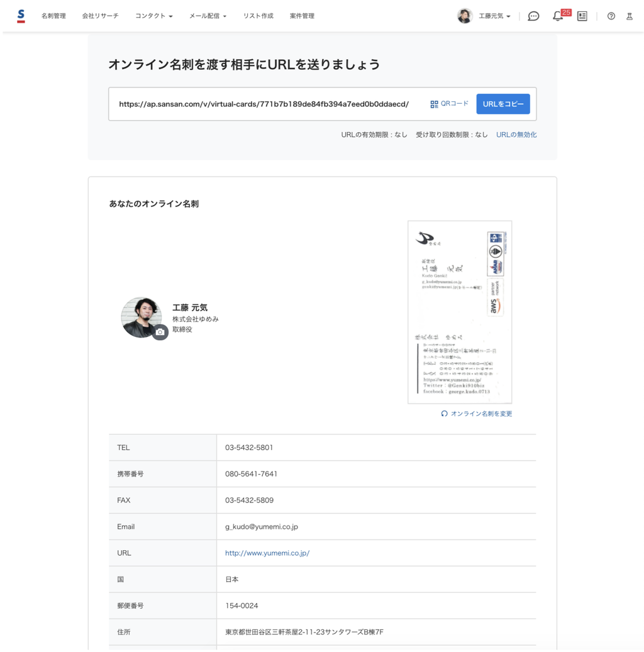The height and width of the screenshot is (652, 644).
Task: Navigate to 案件管理
Action: tap(302, 16)
